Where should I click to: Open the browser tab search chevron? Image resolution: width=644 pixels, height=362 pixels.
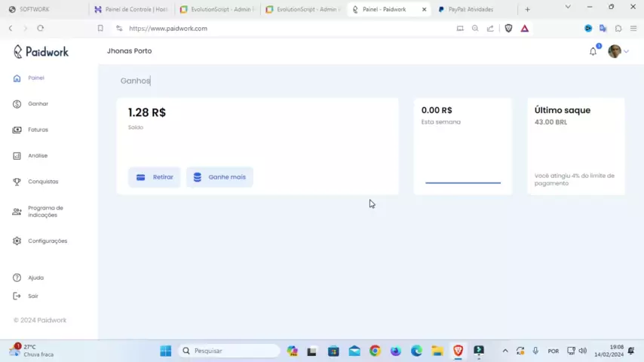(568, 8)
